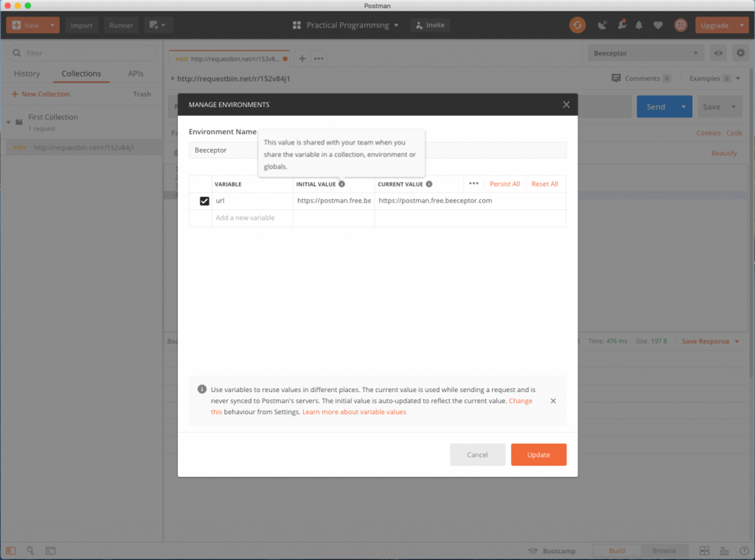Open the Save button dropdown arrow
Viewport: 755px width, 560px height.
tap(733, 106)
